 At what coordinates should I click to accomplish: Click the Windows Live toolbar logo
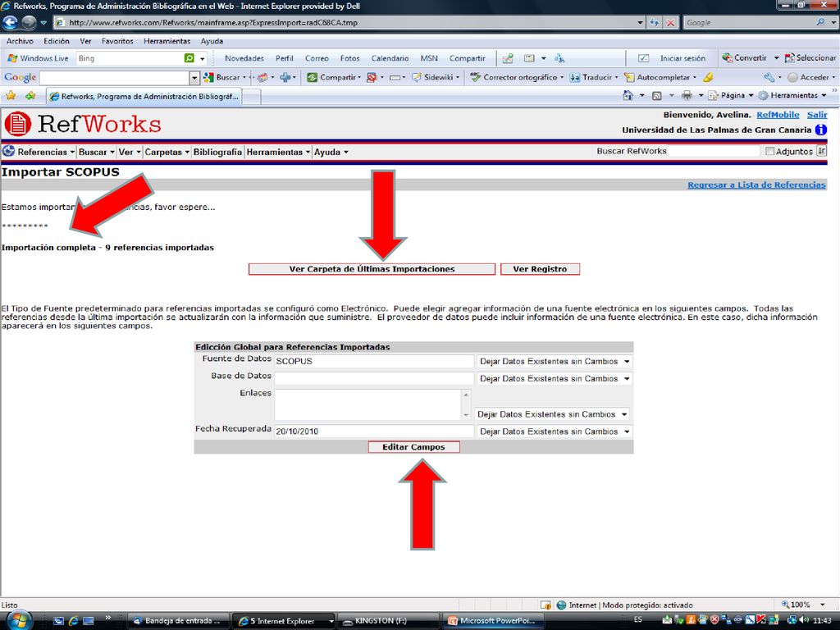(38, 58)
